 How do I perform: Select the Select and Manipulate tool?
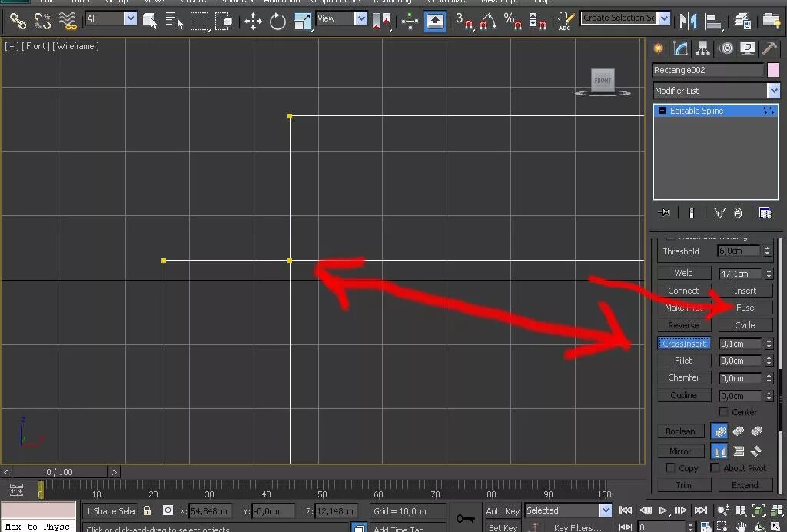tap(410, 21)
